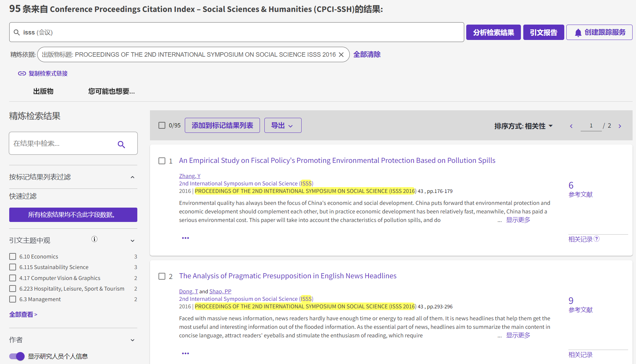View 9 参考文献 of record 2
636x364 pixels.
point(580,305)
